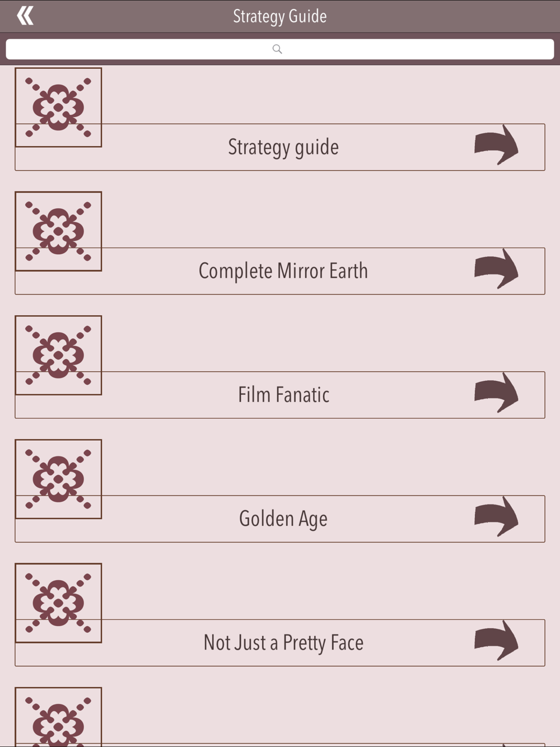Click the magnifying glass search icon
The width and height of the screenshot is (560, 747).
point(277,49)
